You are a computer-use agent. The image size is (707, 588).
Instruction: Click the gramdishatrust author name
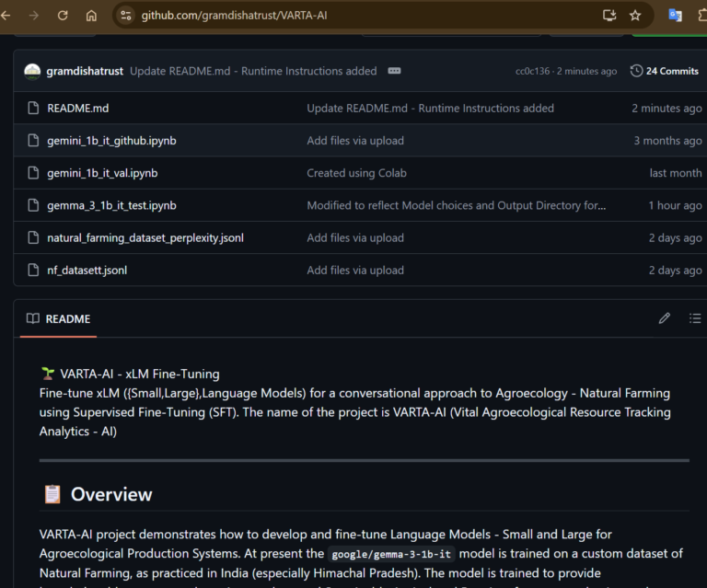click(86, 71)
